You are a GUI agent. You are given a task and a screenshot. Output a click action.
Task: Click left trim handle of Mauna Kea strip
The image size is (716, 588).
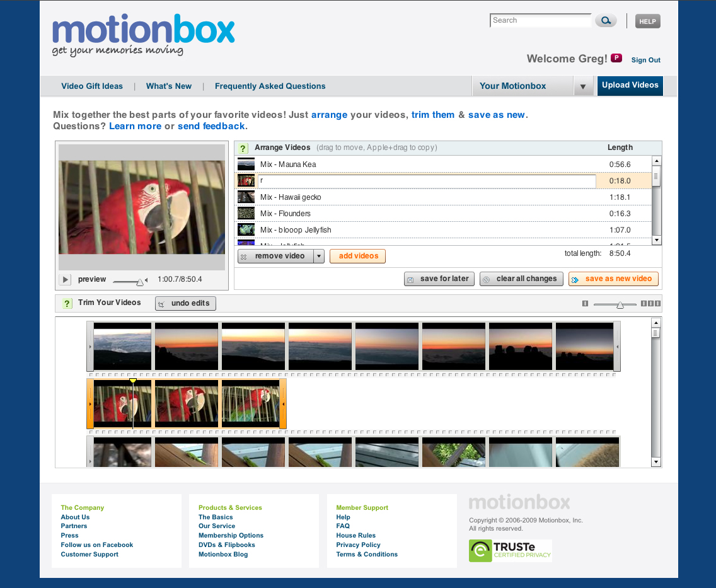pos(90,347)
